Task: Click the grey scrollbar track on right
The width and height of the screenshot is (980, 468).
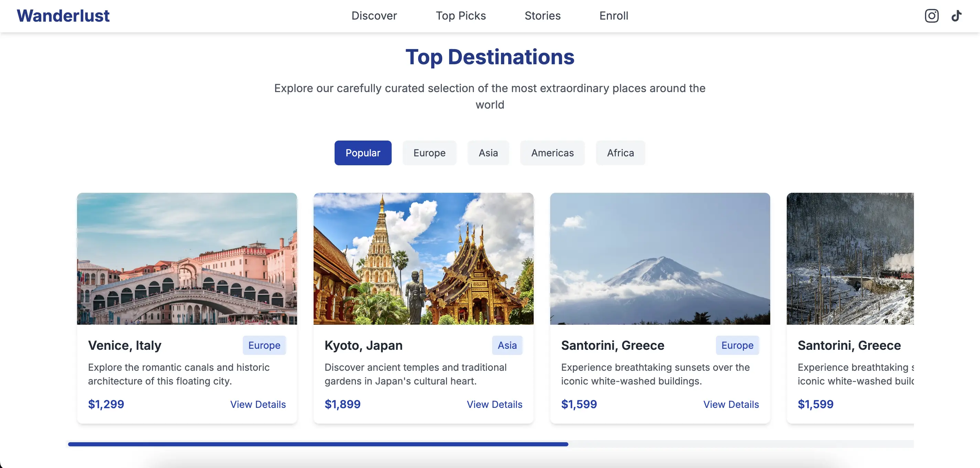Action: pos(741,444)
